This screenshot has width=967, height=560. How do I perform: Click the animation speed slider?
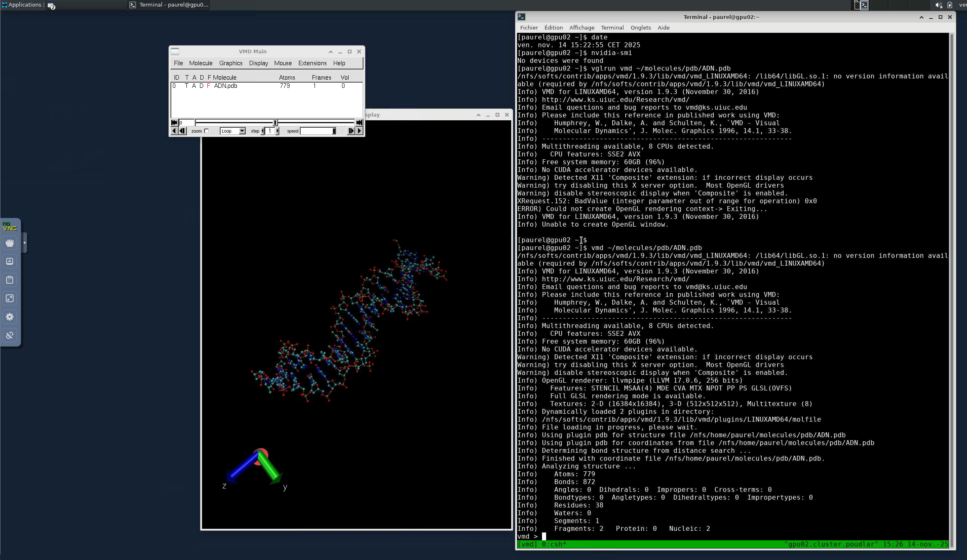318,131
